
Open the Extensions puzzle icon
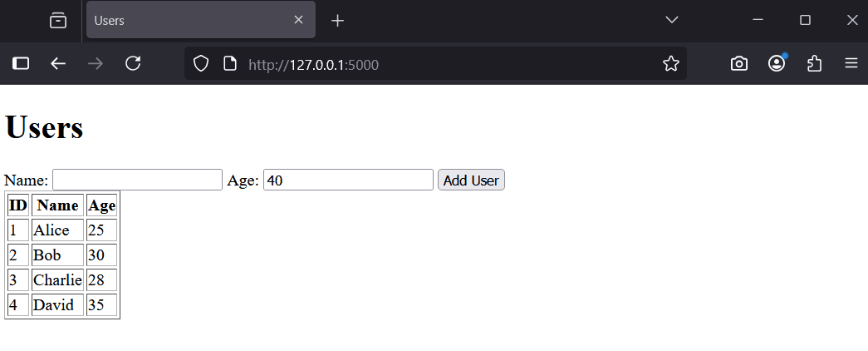(x=815, y=63)
